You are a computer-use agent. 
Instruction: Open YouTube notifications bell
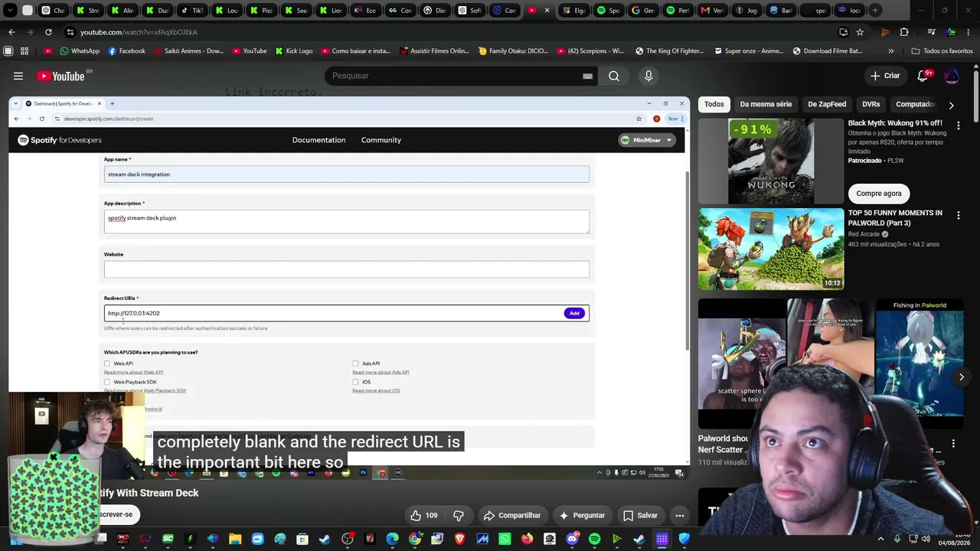pyautogui.click(x=923, y=76)
